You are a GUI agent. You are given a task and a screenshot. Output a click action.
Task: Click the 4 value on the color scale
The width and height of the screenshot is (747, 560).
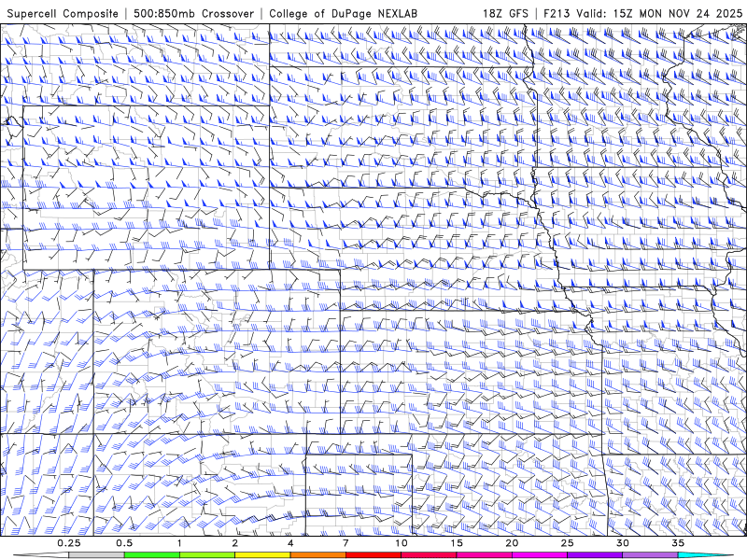290,543
